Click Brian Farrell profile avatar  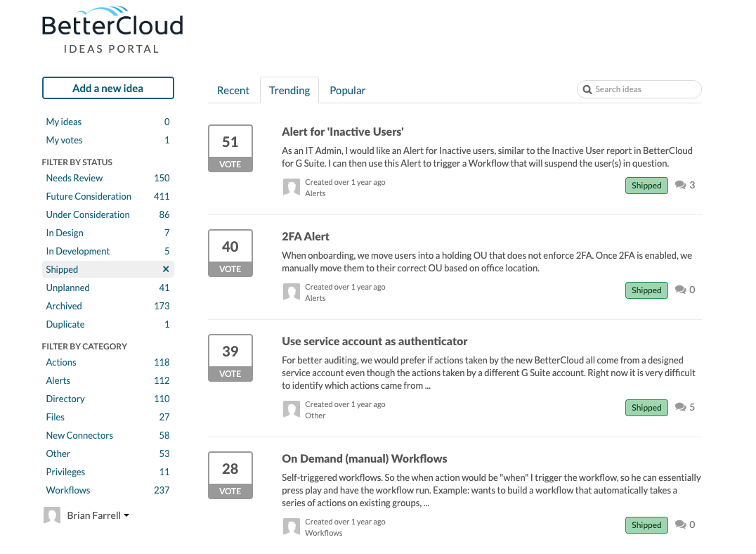tap(52, 515)
